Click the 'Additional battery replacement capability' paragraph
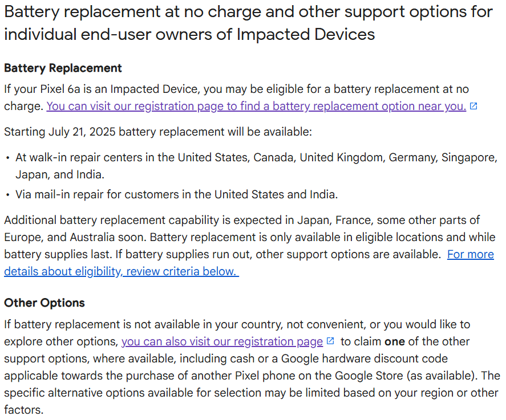 tap(249, 246)
